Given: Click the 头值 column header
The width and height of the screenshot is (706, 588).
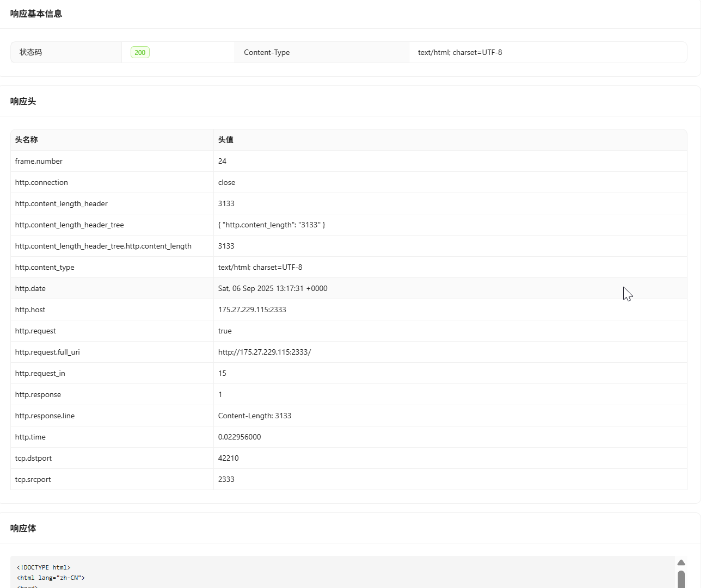Looking at the screenshot, I should (x=226, y=140).
